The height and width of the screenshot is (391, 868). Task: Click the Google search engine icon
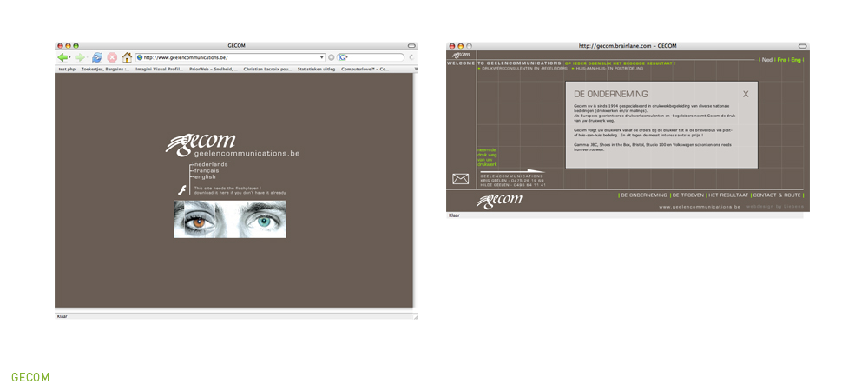(343, 57)
